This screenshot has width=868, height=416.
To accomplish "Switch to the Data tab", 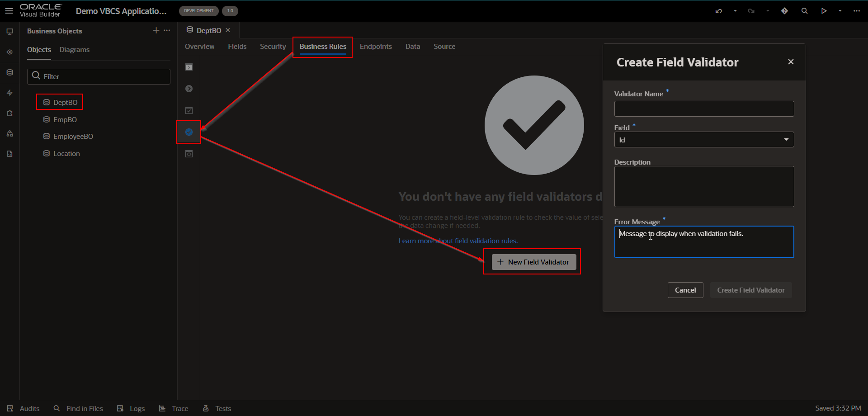I will click(x=413, y=47).
